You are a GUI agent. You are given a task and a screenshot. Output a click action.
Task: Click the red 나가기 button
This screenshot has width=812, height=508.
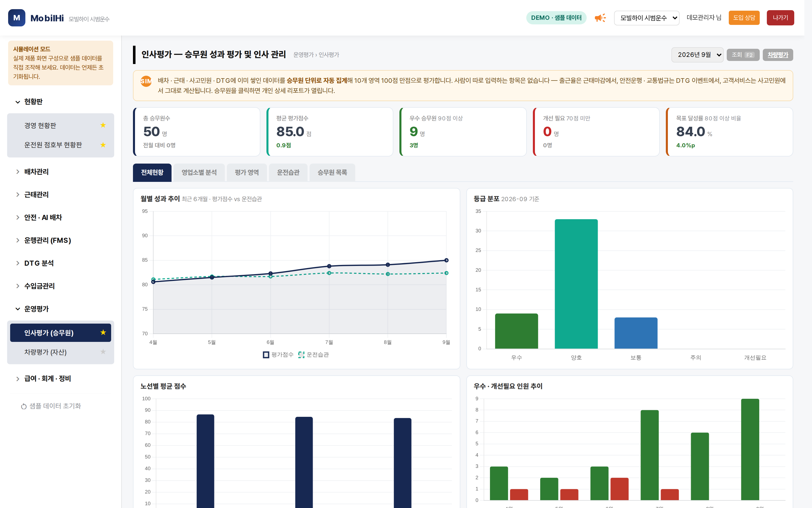tap(780, 18)
